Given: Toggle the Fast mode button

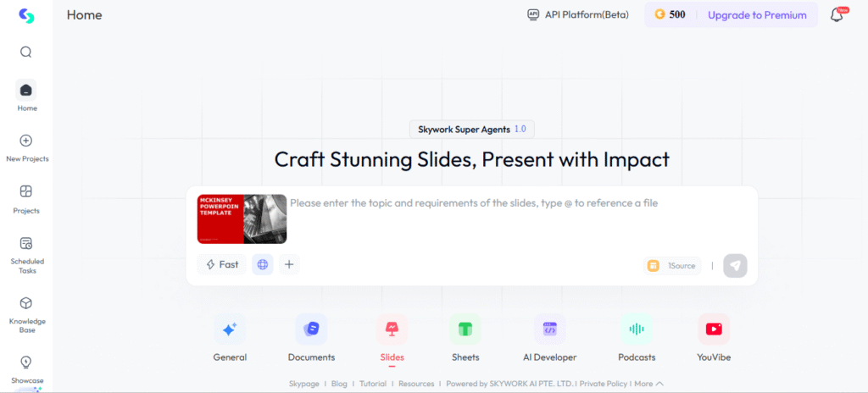Looking at the screenshot, I should coord(222,264).
